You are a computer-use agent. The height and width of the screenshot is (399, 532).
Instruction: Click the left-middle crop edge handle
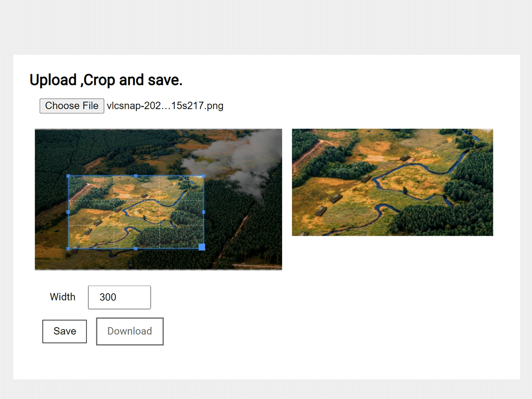[69, 212]
